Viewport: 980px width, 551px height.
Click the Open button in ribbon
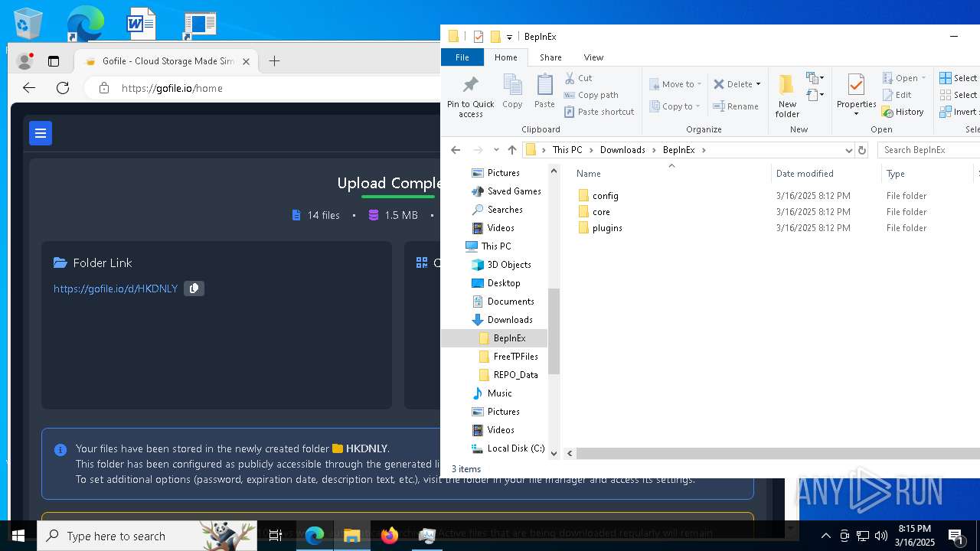pyautogui.click(x=904, y=78)
